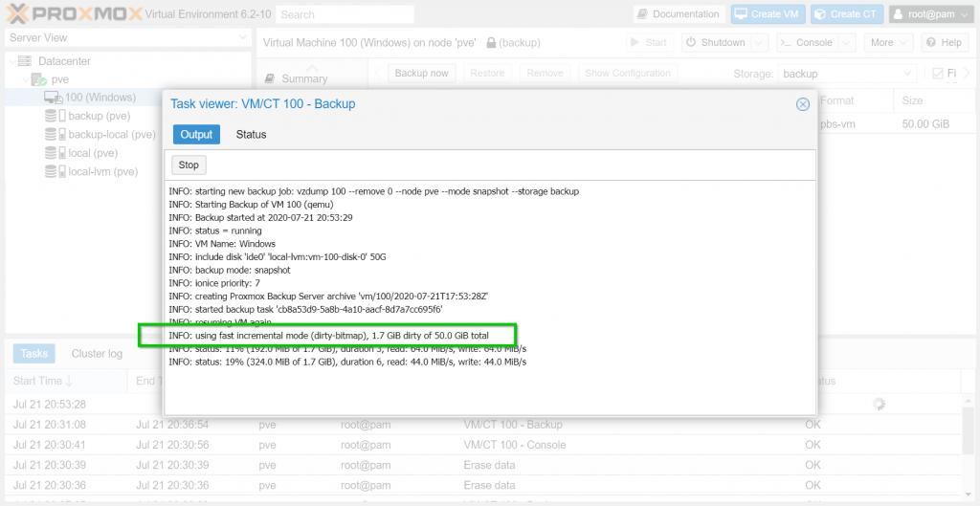Click the dirty-bitmap incremental mode log line

(x=329, y=336)
